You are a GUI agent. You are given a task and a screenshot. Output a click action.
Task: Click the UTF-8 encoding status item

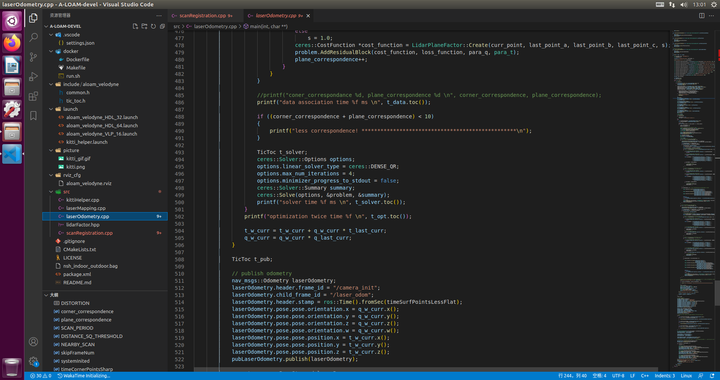(618, 376)
